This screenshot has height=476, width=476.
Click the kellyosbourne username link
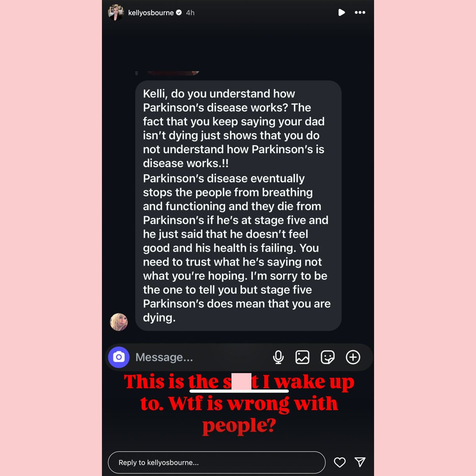pos(151,13)
